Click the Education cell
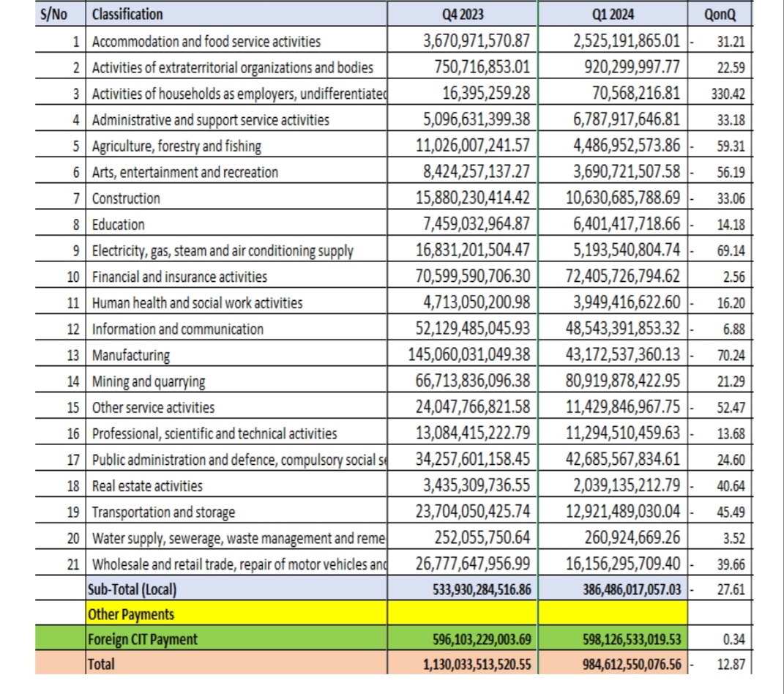The image size is (784, 694). click(118, 224)
